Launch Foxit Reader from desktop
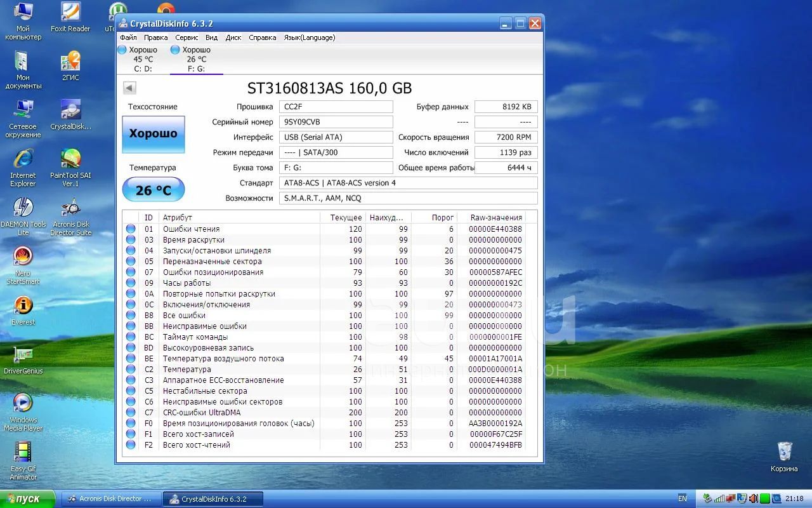Viewport: 812px width, 508px height. [x=70, y=18]
